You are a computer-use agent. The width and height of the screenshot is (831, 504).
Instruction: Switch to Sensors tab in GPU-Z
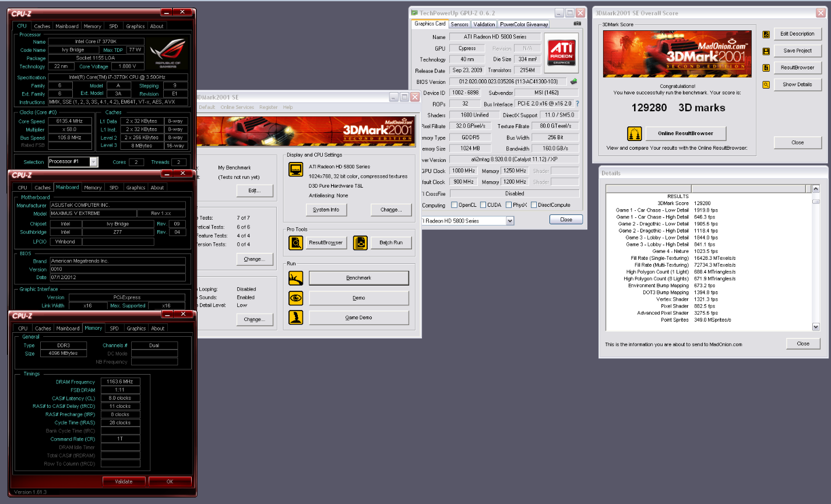coord(459,24)
